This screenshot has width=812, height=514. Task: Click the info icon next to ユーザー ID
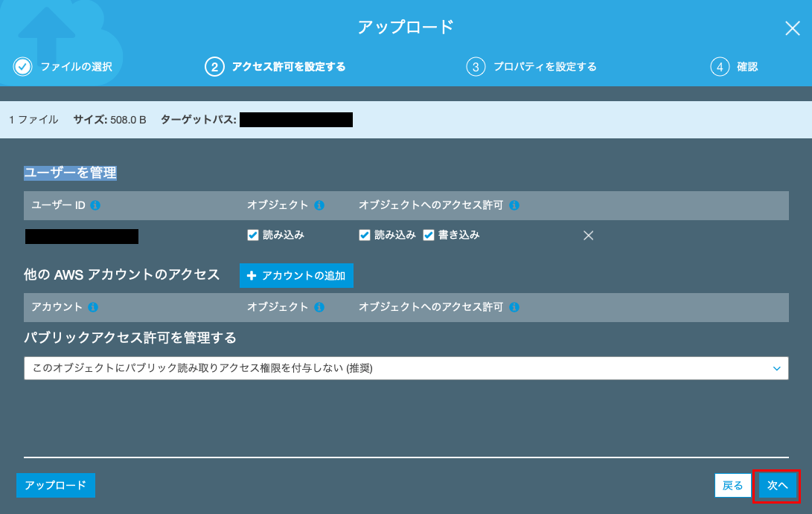95,205
